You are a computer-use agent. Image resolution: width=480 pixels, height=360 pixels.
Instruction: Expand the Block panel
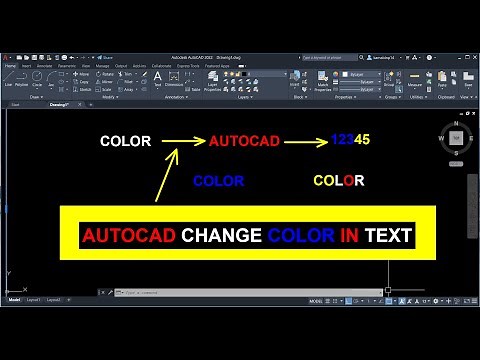point(300,97)
